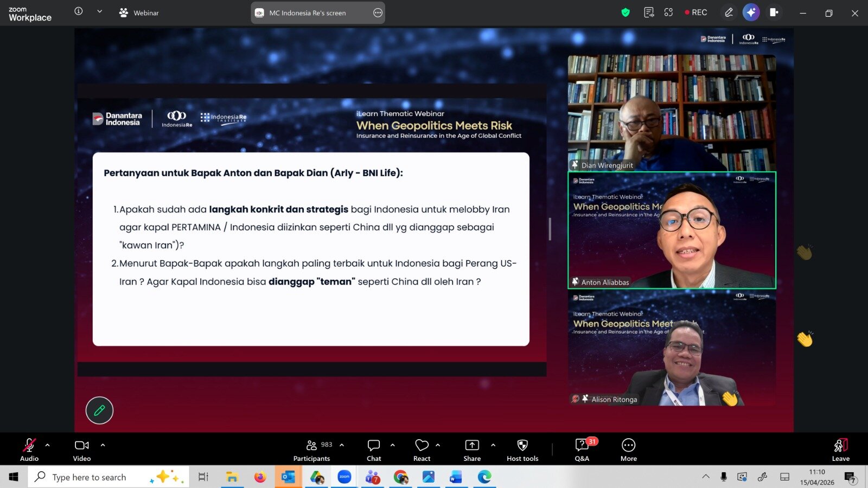Click the green annotation pencil circle button
The width and height of the screenshot is (868, 488).
tap(99, 410)
